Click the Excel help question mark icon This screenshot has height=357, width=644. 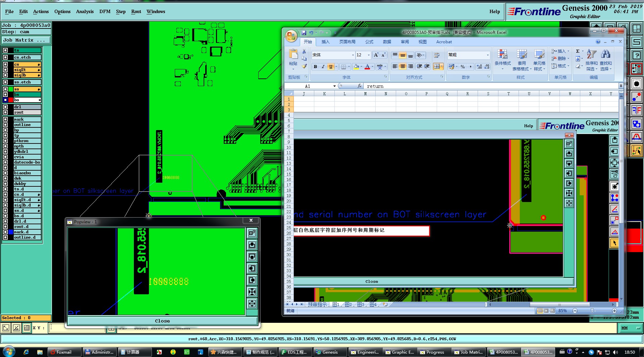pyautogui.click(x=598, y=42)
